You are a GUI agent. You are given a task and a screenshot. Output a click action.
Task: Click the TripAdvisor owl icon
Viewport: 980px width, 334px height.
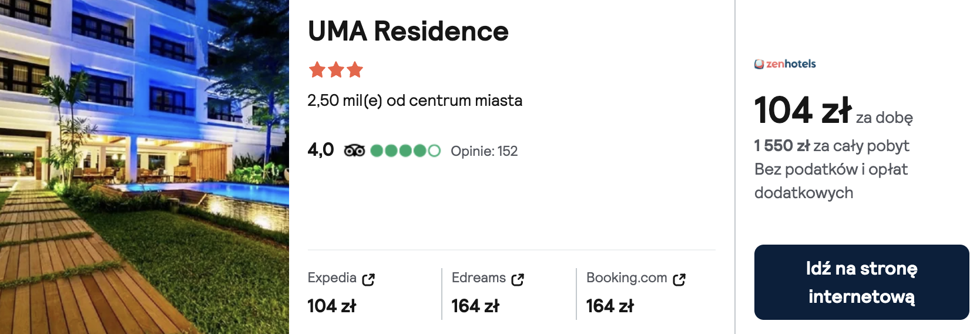354,151
